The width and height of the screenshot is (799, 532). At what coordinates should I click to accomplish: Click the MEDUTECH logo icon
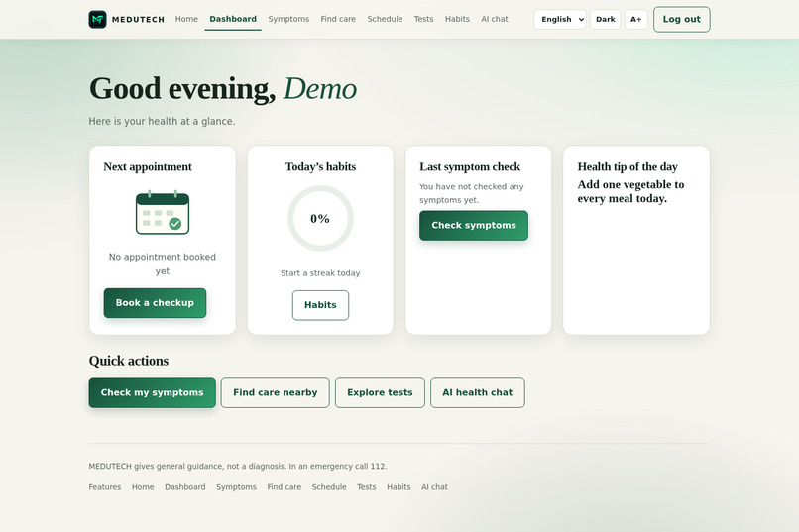(97, 20)
